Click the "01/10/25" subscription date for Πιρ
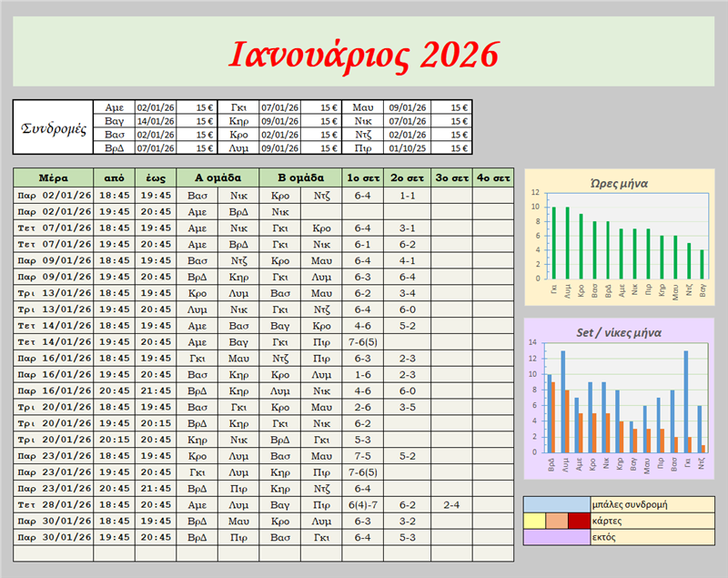Image resolution: width=728 pixels, height=578 pixels. (407, 147)
